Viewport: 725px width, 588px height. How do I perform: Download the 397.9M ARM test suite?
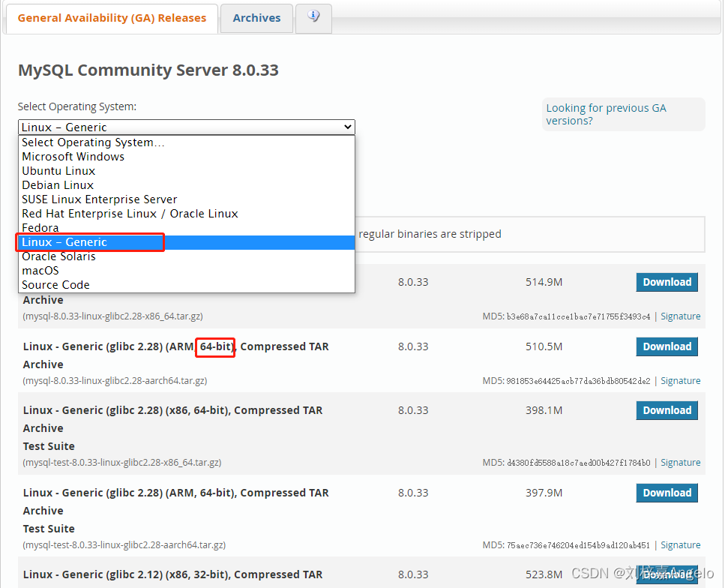coord(667,493)
